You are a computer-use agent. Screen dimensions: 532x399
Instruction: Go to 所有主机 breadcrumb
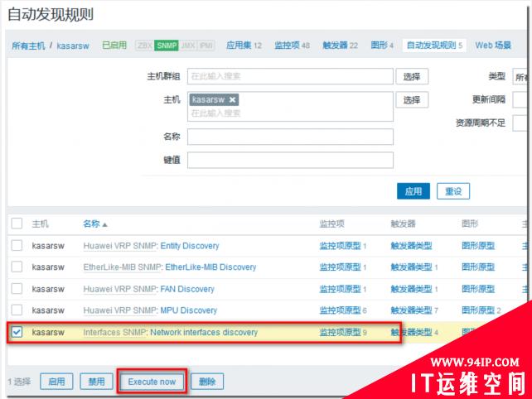tap(28, 46)
